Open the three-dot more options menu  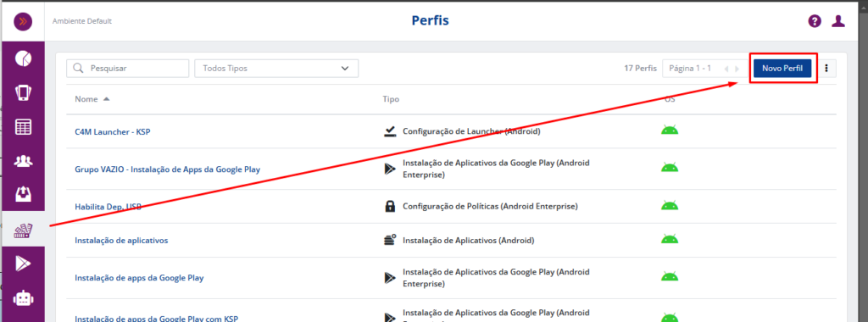[x=827, y=68]
